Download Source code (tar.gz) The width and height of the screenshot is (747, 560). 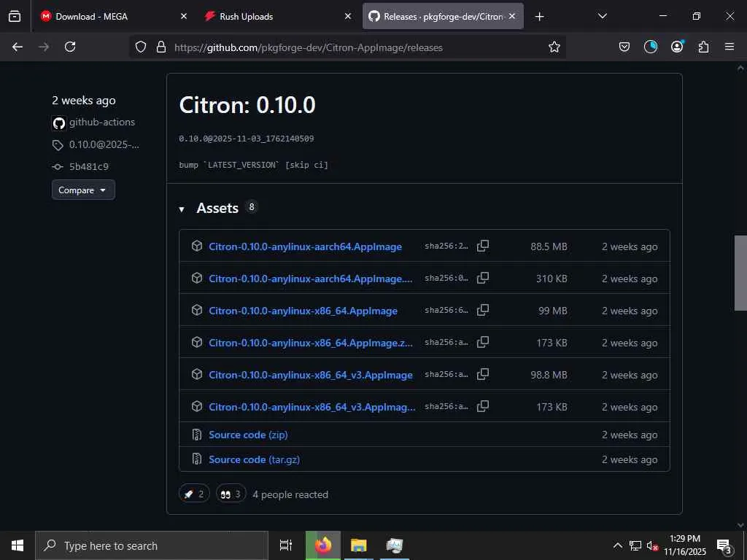click(x=254, y=459)
